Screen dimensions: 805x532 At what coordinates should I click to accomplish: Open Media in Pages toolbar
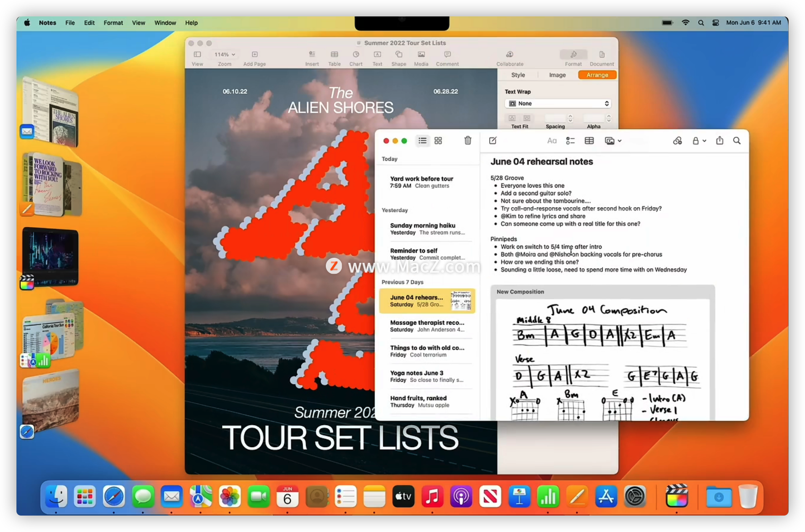coord(421,58)
